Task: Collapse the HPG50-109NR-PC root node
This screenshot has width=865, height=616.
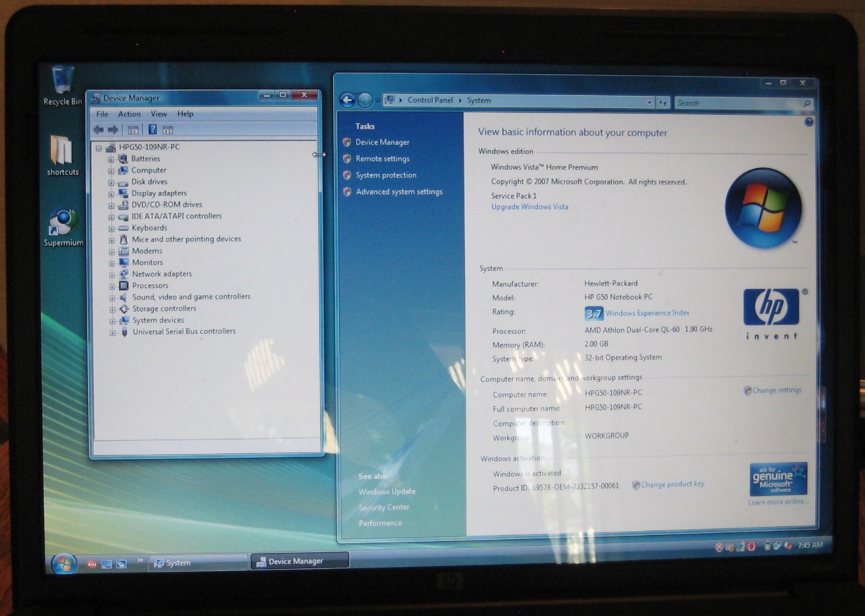Action: [99, 148]
